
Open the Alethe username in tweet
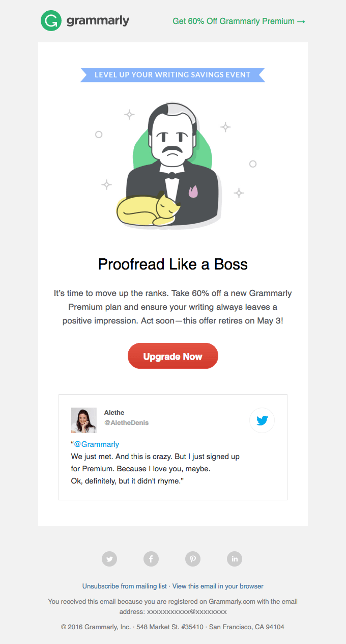coord(114,413)
